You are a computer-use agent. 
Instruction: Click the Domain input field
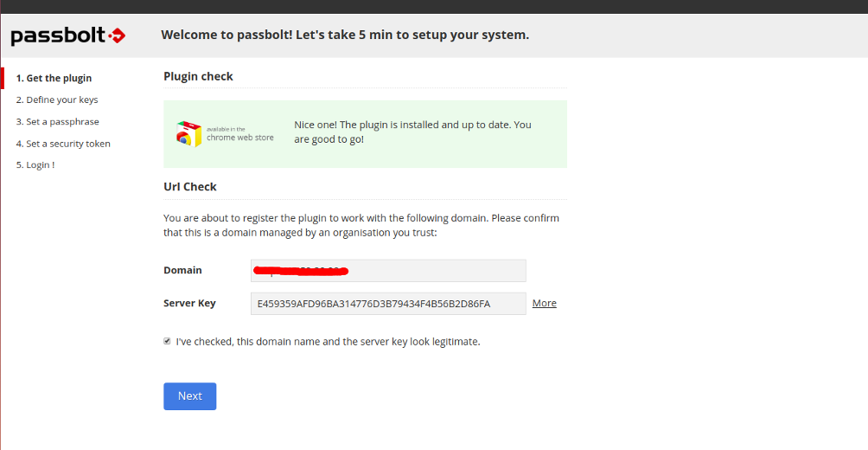pos(388,271)
